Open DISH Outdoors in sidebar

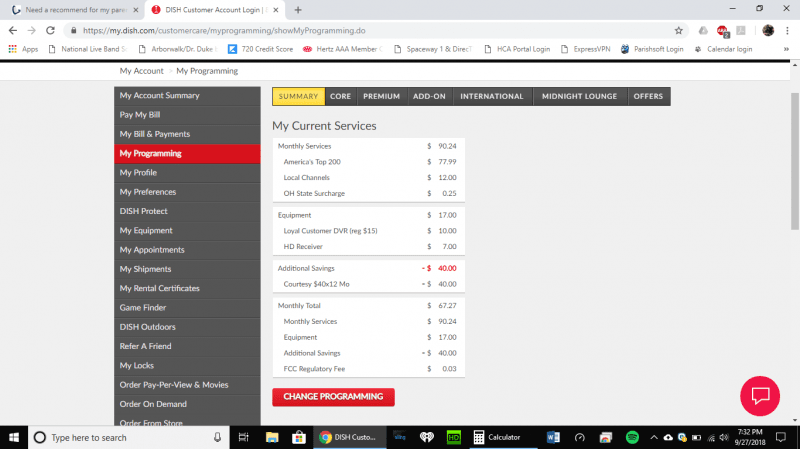187,327
